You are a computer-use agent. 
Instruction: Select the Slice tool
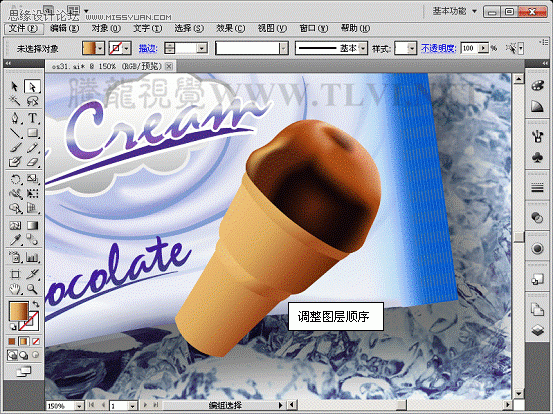click(32, 274)
